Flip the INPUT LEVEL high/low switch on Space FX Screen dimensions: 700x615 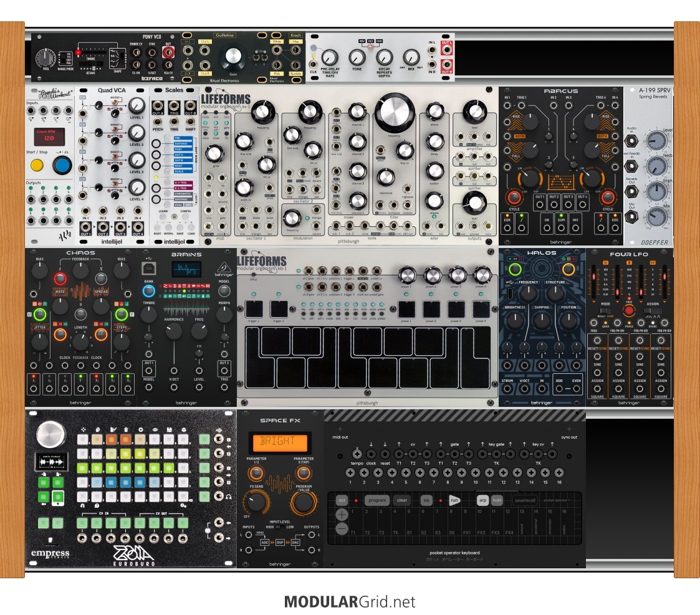(280, 527)
